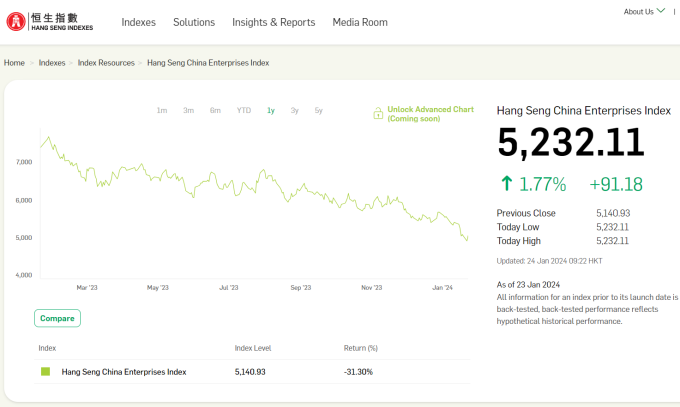Open the Insights & Reports menu
680x407 pixels.
point(274,22)
